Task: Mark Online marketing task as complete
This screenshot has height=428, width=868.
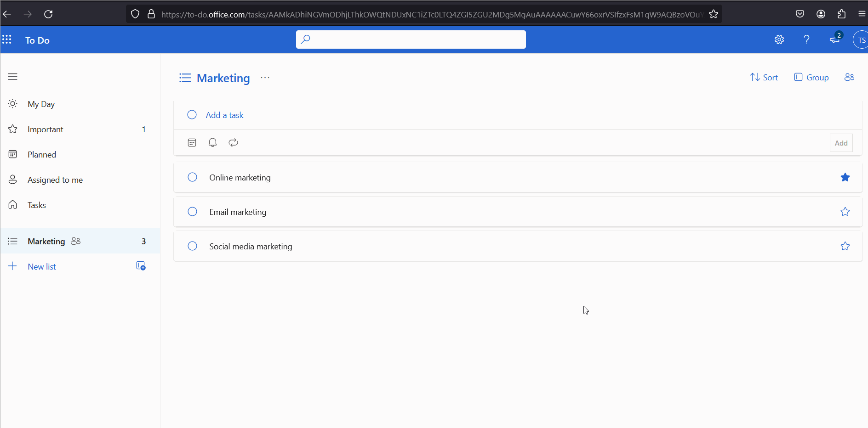Action: point(192,177)
